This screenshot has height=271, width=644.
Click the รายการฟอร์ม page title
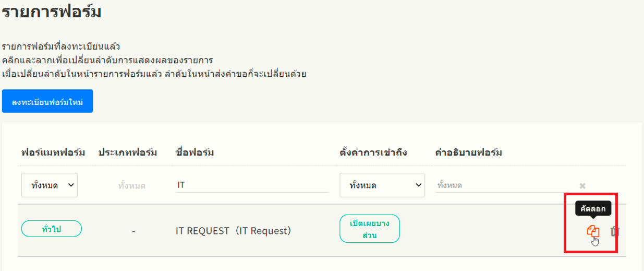pyautogui.click(x=51, y=11)
